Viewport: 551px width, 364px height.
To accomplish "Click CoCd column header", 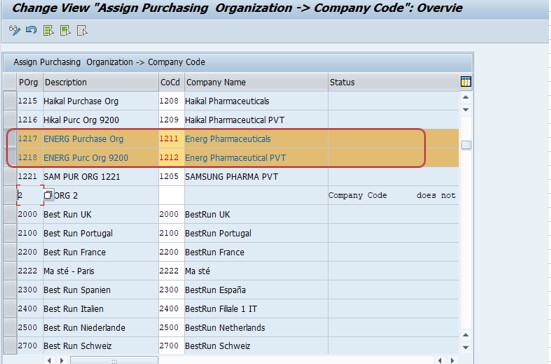I will (x=171, y=82).
